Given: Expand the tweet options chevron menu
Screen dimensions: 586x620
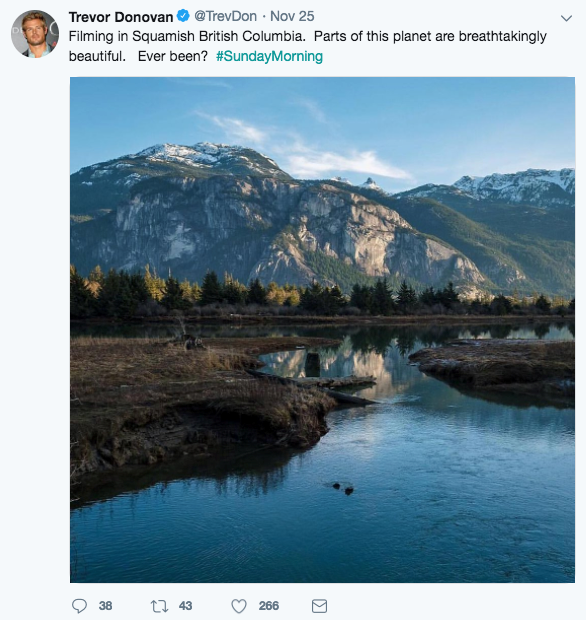Looking at the screenshot, I should pyautogui.click(x=566, y=18).
